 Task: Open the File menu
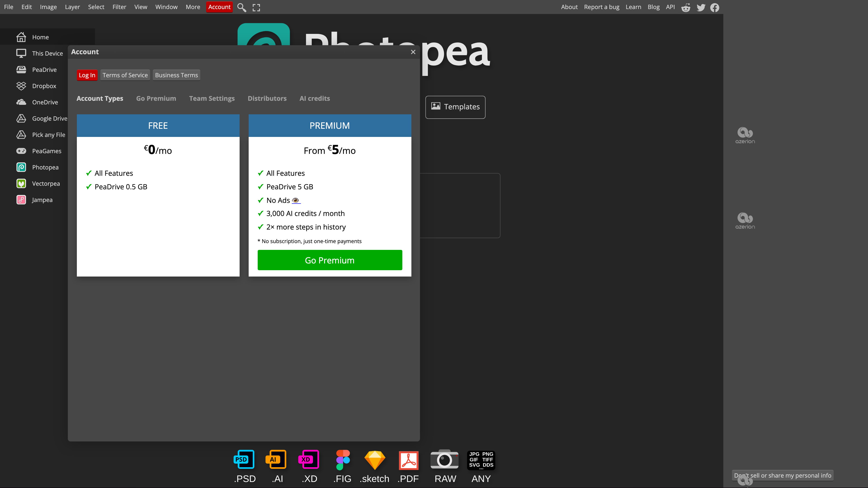point(9,7)
